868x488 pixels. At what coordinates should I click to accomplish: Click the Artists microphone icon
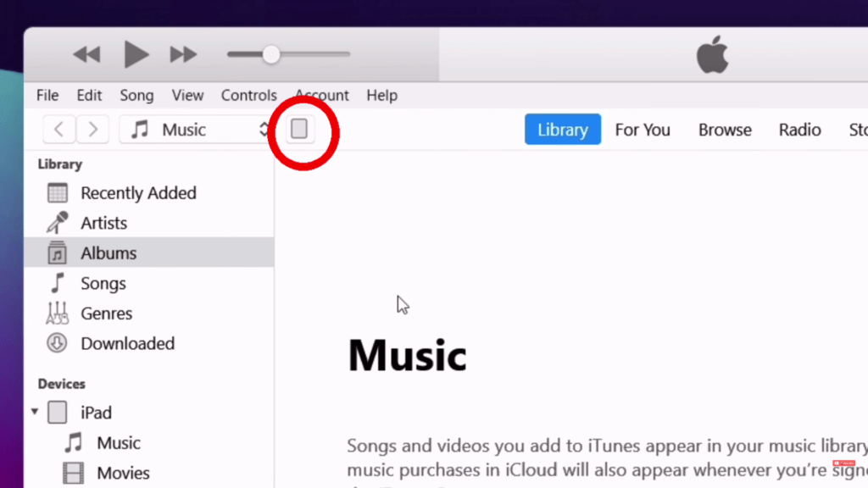(x=57, y=223)
